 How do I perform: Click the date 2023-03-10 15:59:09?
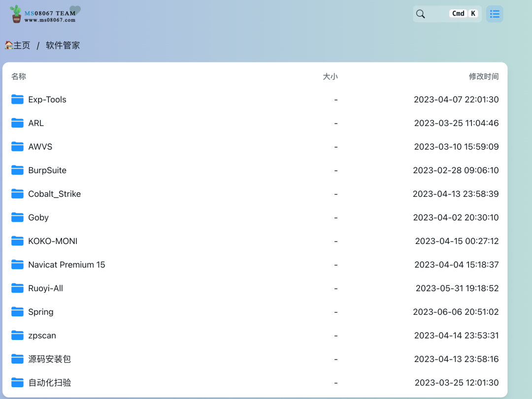click(456, 147)
